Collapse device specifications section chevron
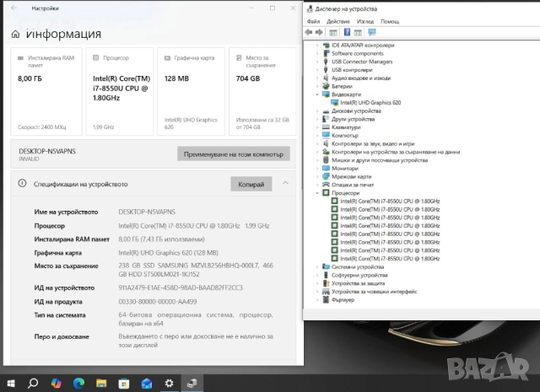 tap(285, 183)
